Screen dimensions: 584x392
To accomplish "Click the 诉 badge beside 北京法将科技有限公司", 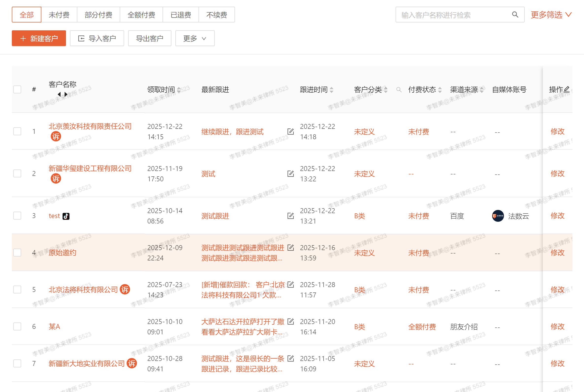I will click(125, 290).
